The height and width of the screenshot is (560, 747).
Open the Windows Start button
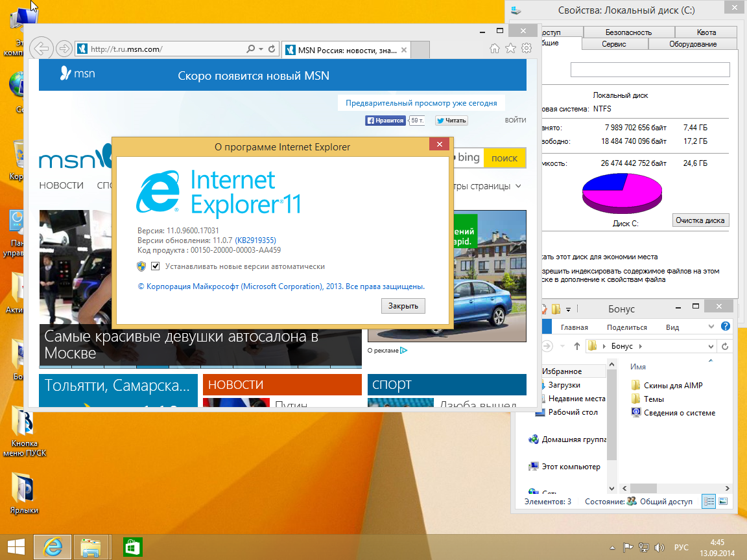click(16, 547)
